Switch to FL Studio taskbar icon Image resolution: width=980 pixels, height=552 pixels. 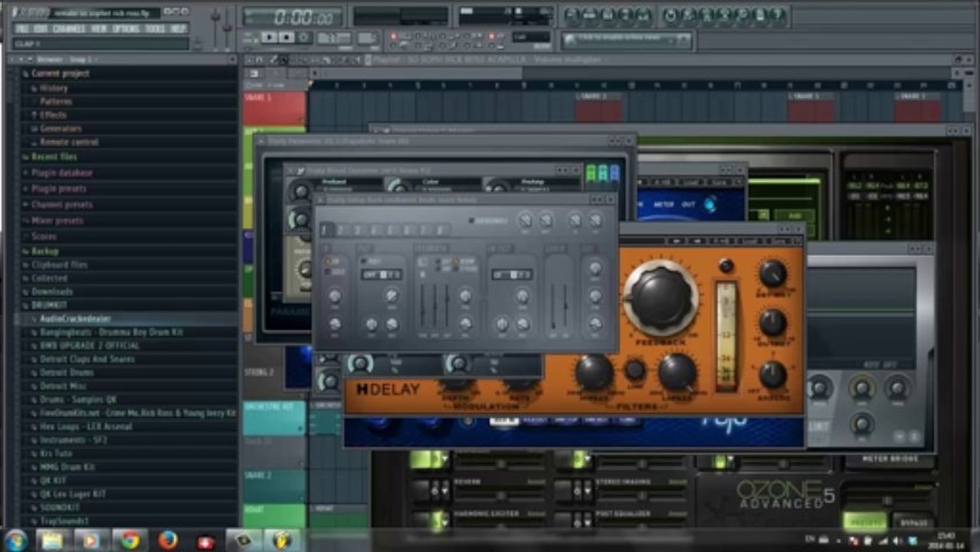(283, 540)
